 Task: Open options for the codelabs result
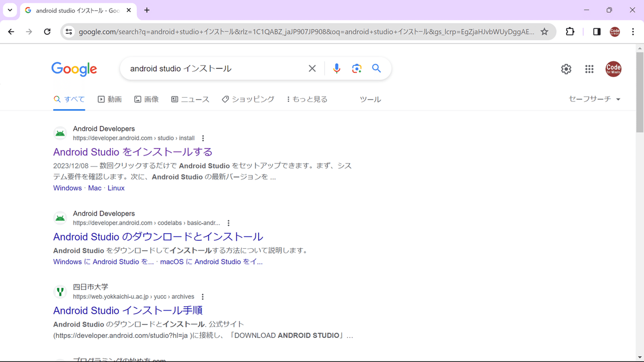tap(229, 223)
